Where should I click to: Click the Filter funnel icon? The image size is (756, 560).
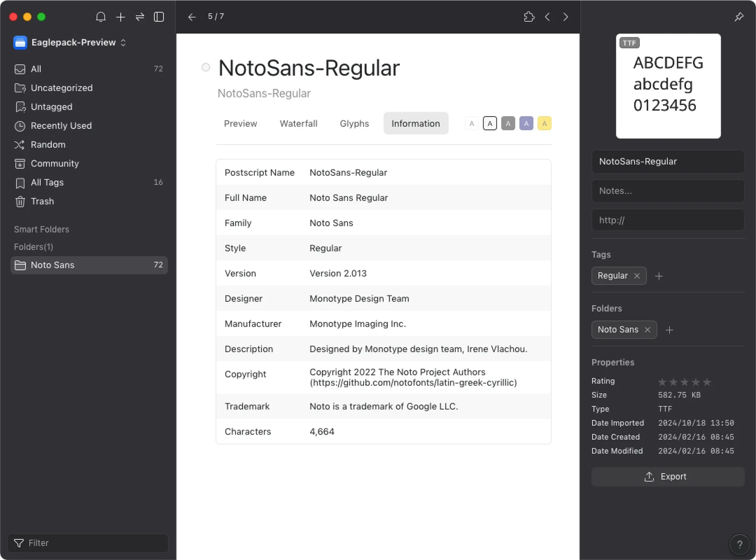click(18, 543)
